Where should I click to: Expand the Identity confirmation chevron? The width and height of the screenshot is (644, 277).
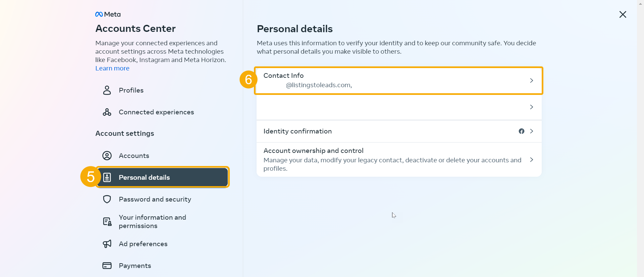(531, 131)
